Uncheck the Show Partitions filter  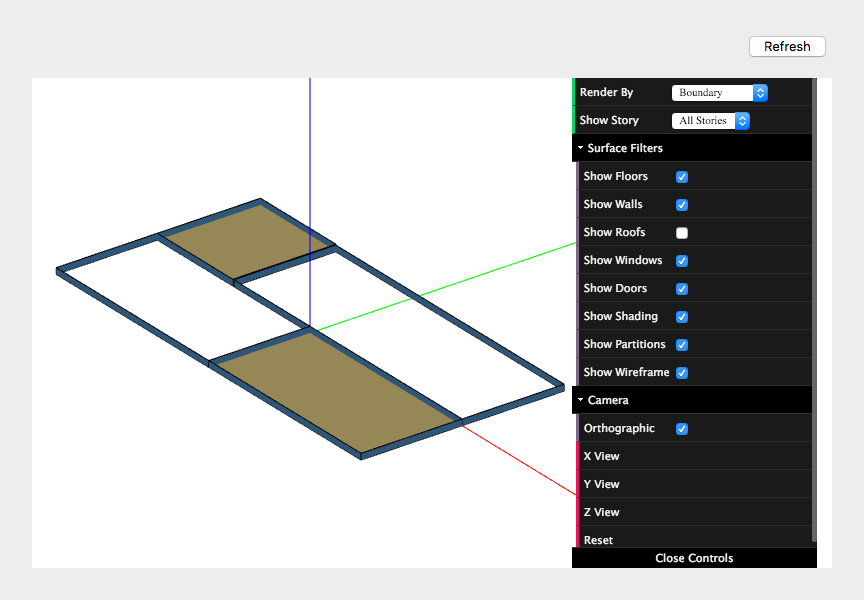coord(681,344)
